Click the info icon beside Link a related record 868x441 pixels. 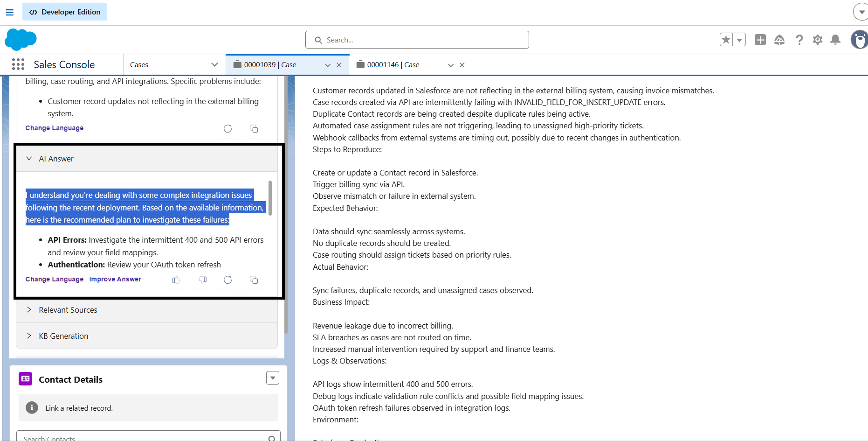pyautogui.click(x=32, y=408)
